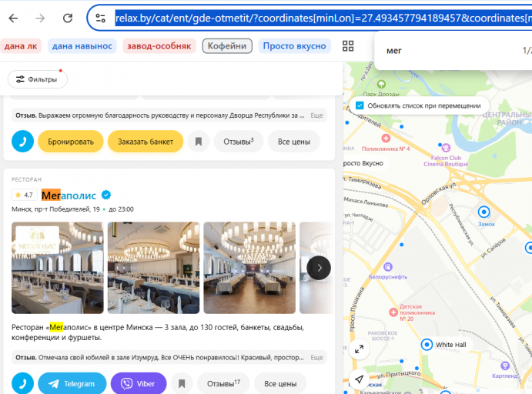
Task: Open site information icon in address bar
Action: [100, 18]
